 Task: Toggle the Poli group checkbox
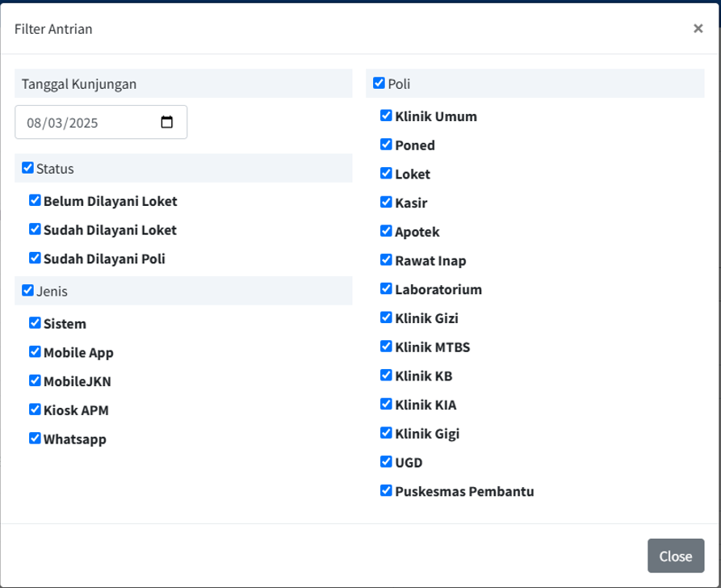pyautogui.click(x=379, y=82)
